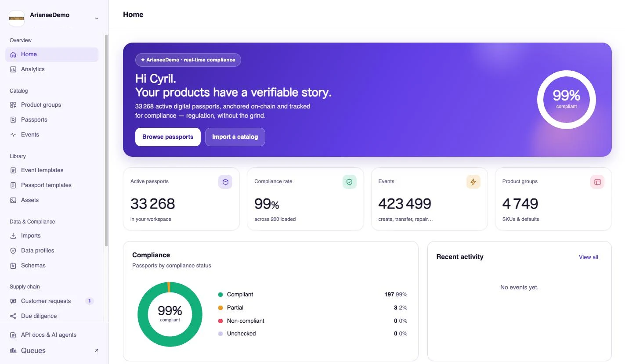This screenshot has width=625, height=364.
Task: Click the "No events yet." text
Action: coord(519,288)
